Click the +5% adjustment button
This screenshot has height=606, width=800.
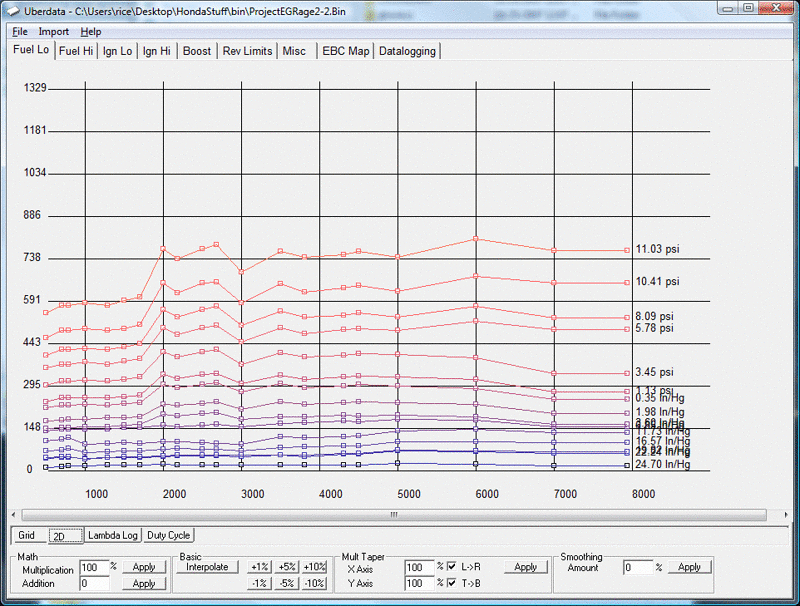[287, 567]
